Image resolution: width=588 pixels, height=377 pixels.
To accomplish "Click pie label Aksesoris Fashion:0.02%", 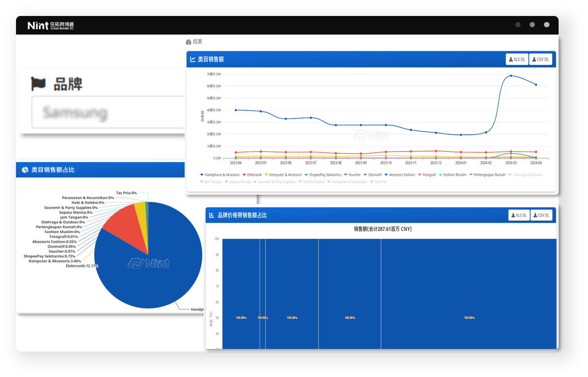I will [54, 241].
